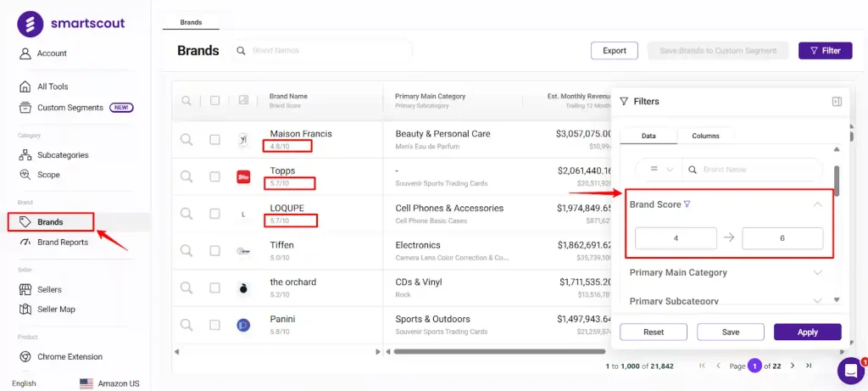The image size is (868, 391).
Task: Open the Amazon US marketplace selector
Action: coord(109,383)
